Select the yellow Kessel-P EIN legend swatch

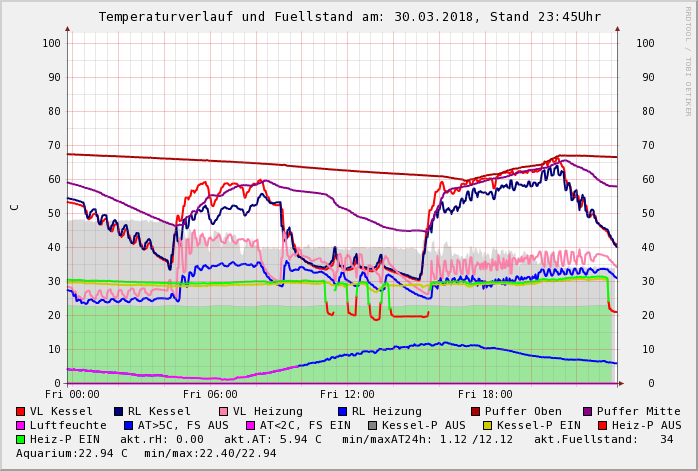pyautogui.click(x=487, y=426)
